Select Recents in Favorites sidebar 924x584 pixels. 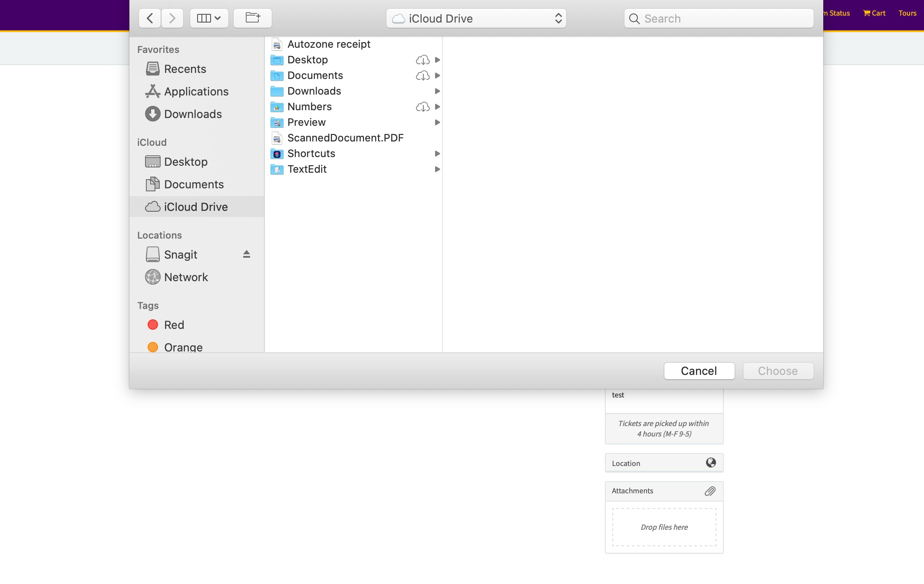[185, 69]
